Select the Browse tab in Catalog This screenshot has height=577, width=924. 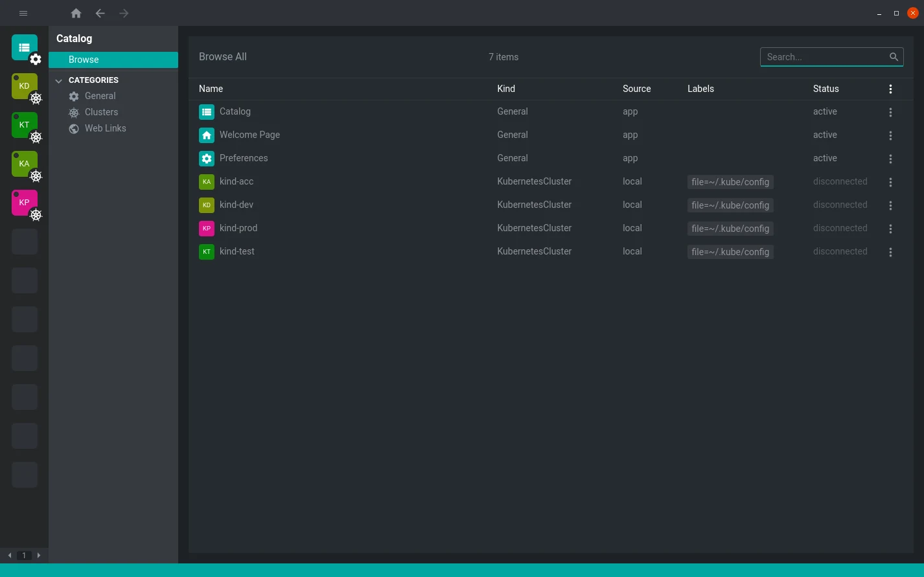(113, 60)
